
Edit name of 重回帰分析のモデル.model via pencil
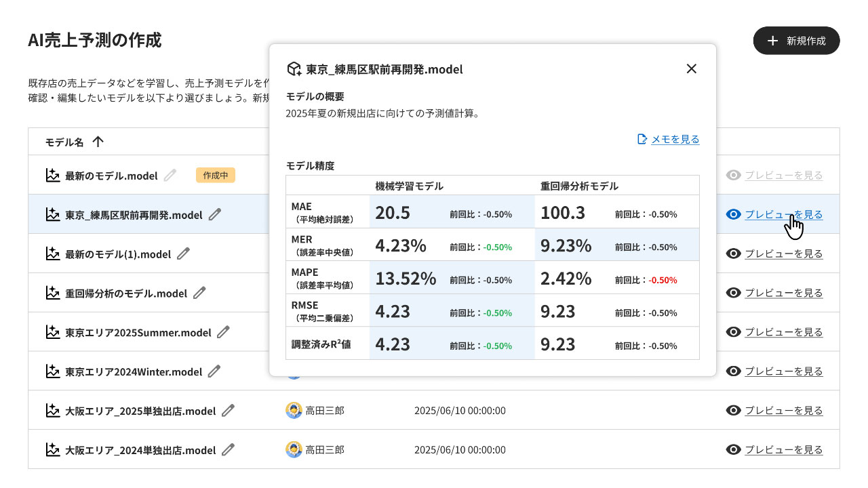pos(199,293)
